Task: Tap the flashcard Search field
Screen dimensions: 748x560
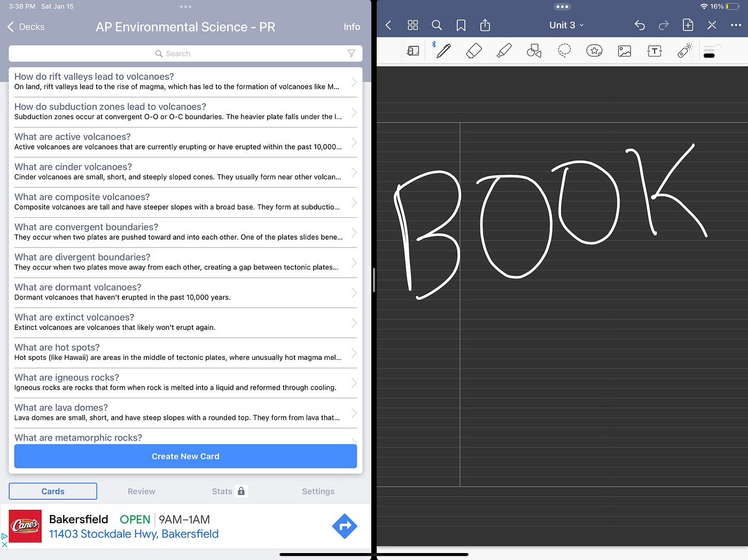Action: tap(185, 53)
